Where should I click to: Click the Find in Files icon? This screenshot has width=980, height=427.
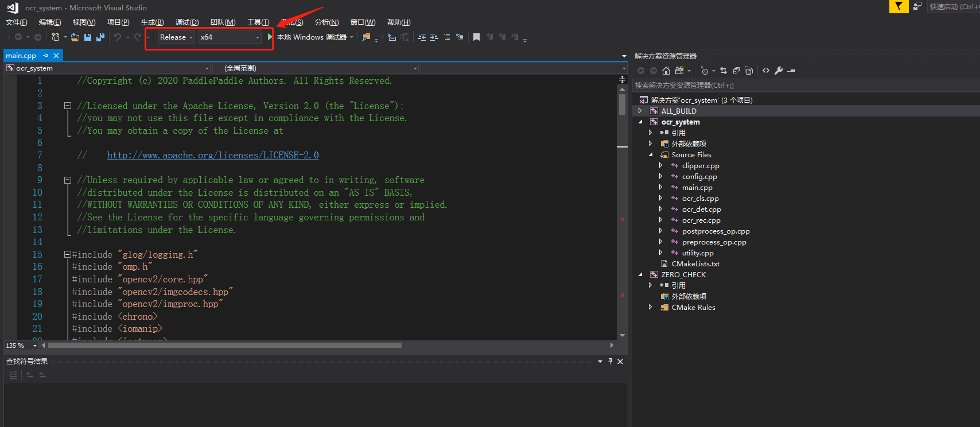coord(366,37)
